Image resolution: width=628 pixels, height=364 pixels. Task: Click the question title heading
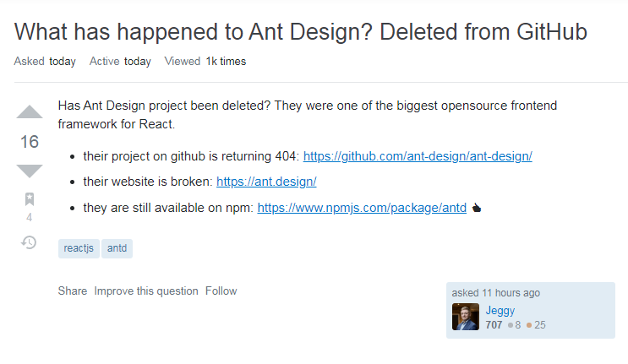[301, 32]
